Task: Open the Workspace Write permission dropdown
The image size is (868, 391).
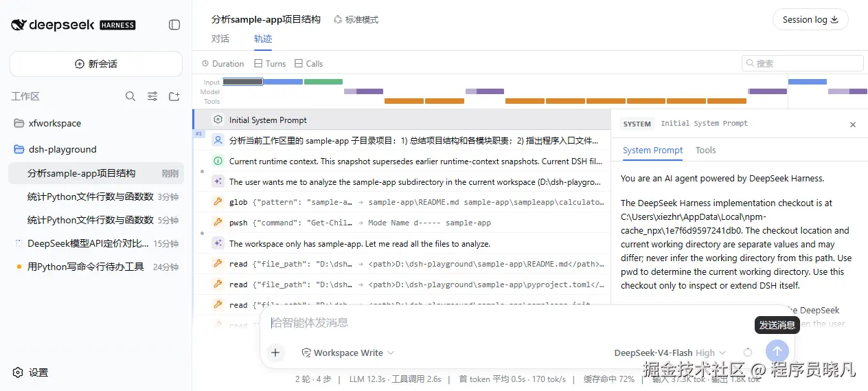Action: click(348, 353)
